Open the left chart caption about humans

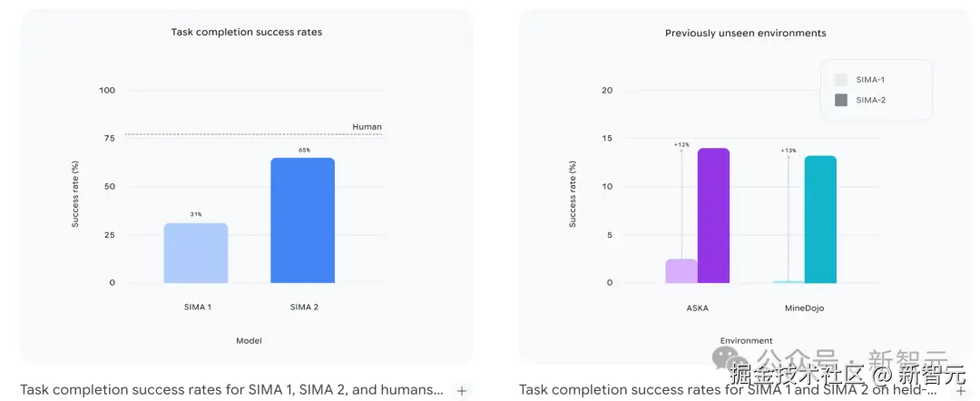pos(231,390)
